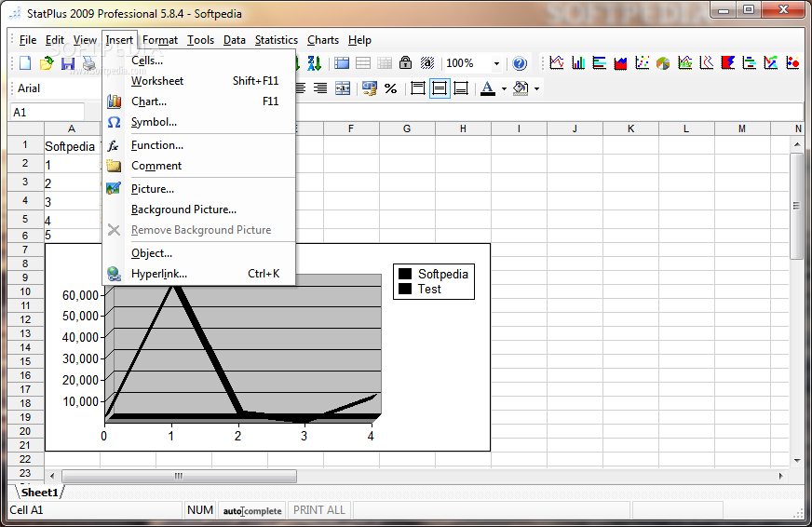Click the fill color paint bucket icon
The image size is (812, 527).
click(x=521, y=88)
